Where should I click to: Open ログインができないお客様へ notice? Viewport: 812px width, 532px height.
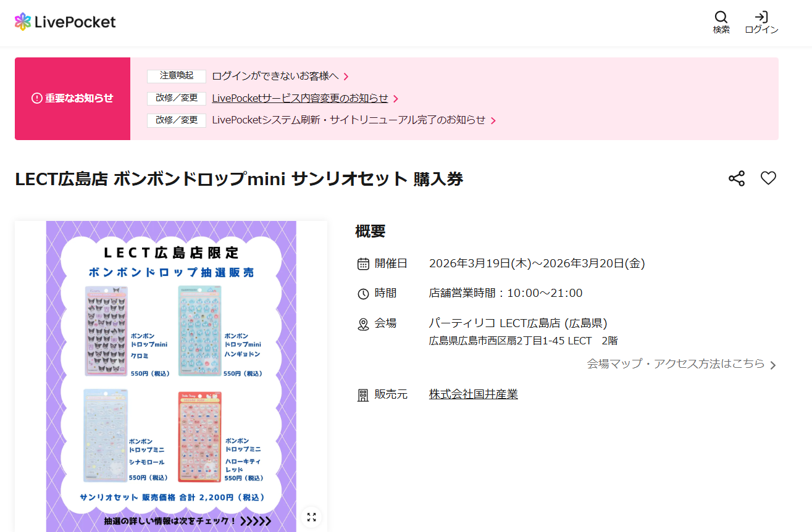tap(275, 77)
